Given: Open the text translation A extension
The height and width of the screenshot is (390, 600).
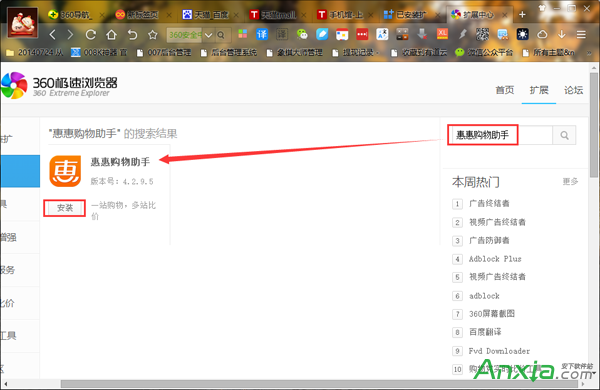Looking at the screenshot, I should (x=382, y=34).
